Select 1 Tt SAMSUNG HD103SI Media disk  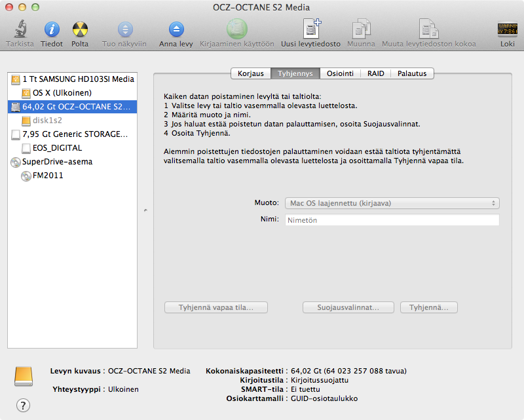73,79
